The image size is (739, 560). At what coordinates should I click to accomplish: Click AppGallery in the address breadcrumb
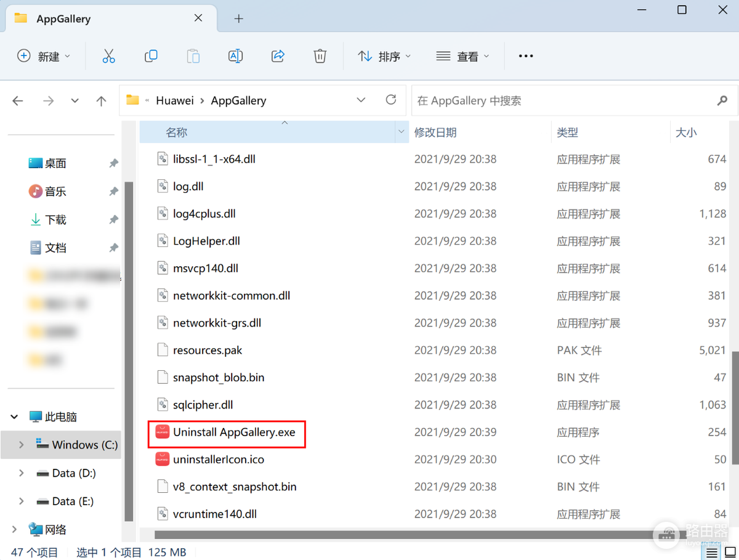[x=238, y=100]
